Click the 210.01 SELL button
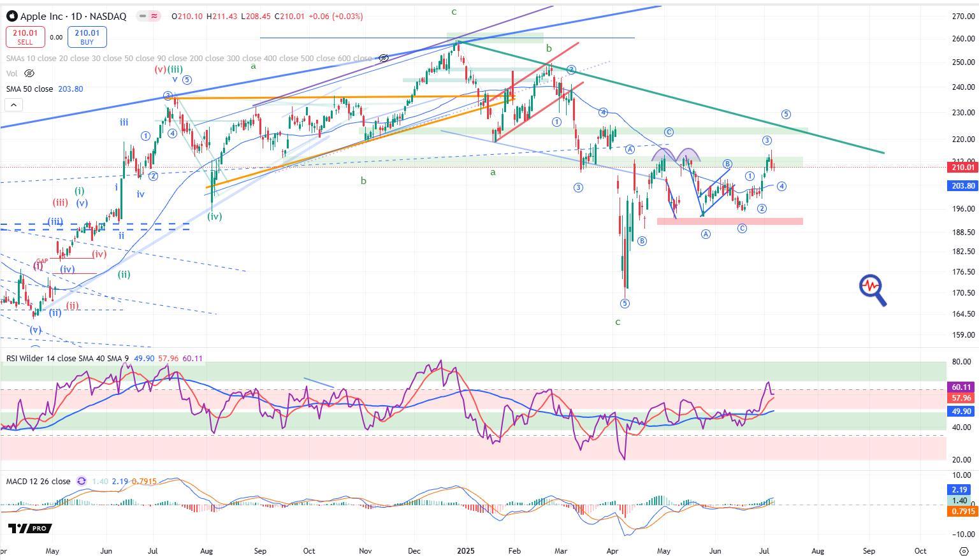This screenshot has width=979, height=560. point(25,37)
